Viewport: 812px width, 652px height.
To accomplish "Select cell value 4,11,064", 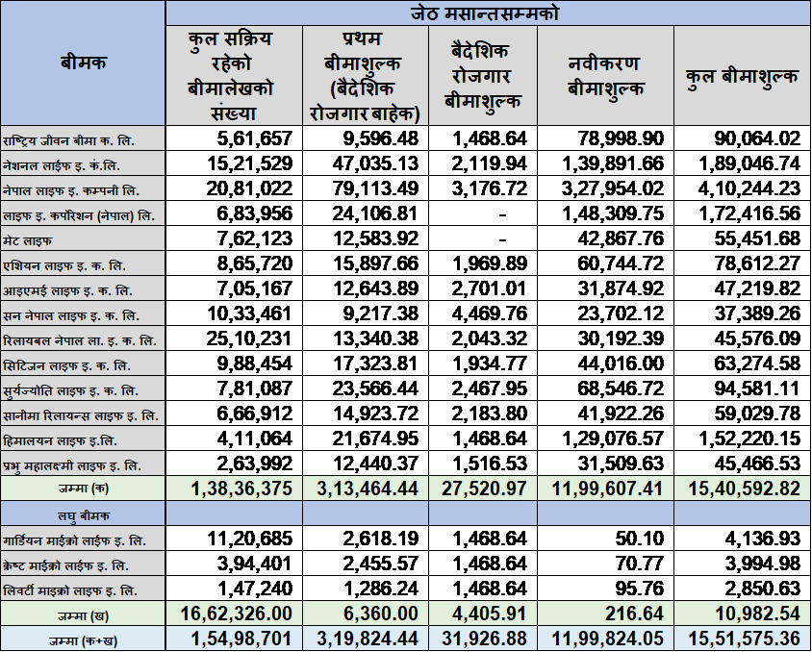I will pyautogui.click(x=255, y=439).
